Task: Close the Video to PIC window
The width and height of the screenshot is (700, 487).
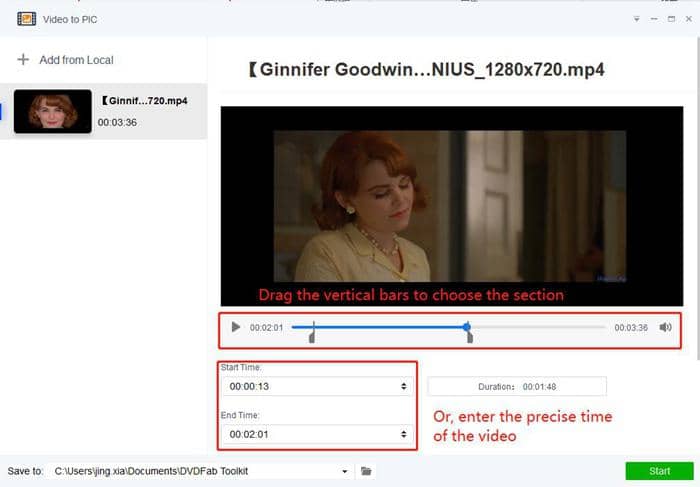Action: pos(689,19)
